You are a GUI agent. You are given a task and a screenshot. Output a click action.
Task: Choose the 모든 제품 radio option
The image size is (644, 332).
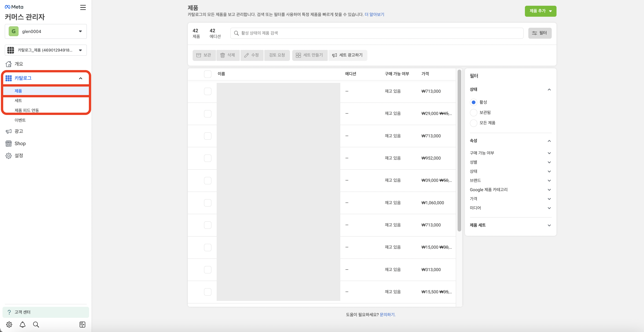474,123
